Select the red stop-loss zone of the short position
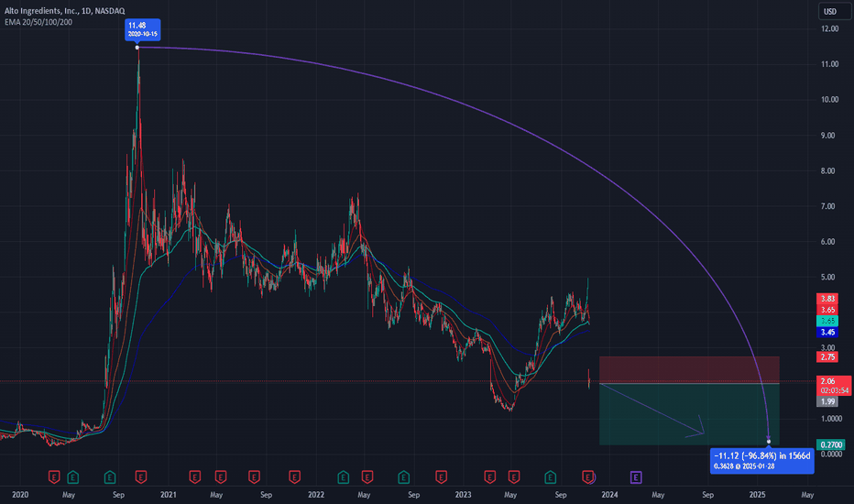Viewport: 854px width, 504px height. click(689, 370)
